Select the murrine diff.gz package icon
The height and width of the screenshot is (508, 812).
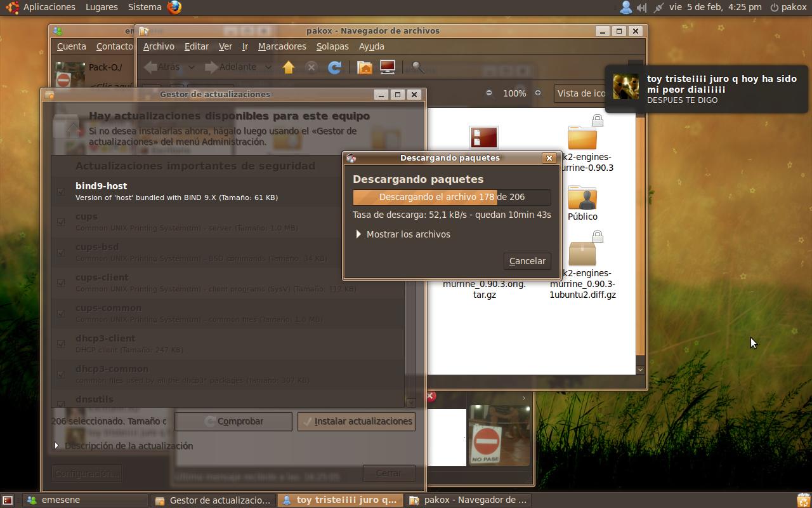pyautogui.click(x=582, y=253)
